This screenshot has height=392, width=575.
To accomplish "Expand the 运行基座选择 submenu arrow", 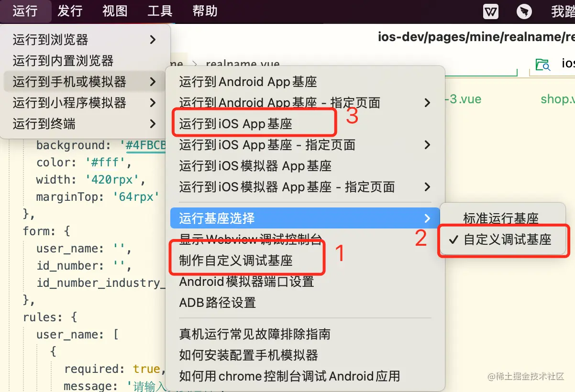I will coord(427,218).
